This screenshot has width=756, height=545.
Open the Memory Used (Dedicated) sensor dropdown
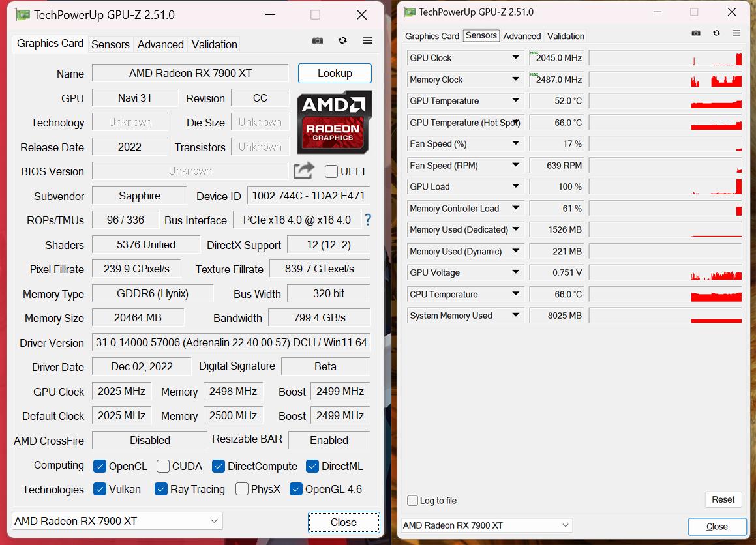(x=515, y=229)
